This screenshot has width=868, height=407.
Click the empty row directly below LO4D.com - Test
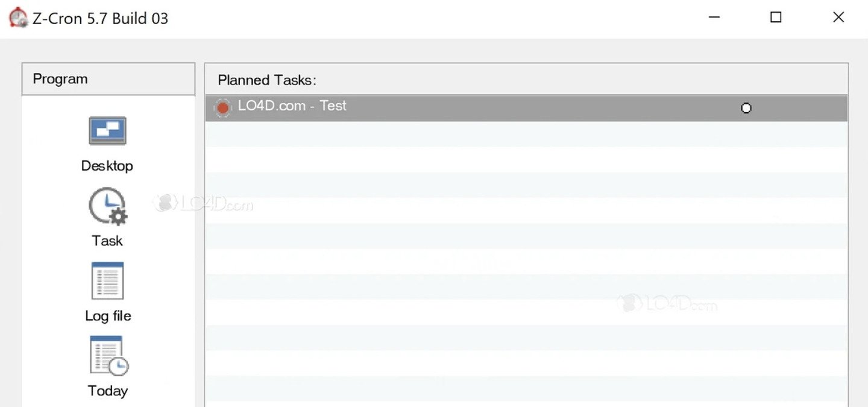click(x=526, y=134)
